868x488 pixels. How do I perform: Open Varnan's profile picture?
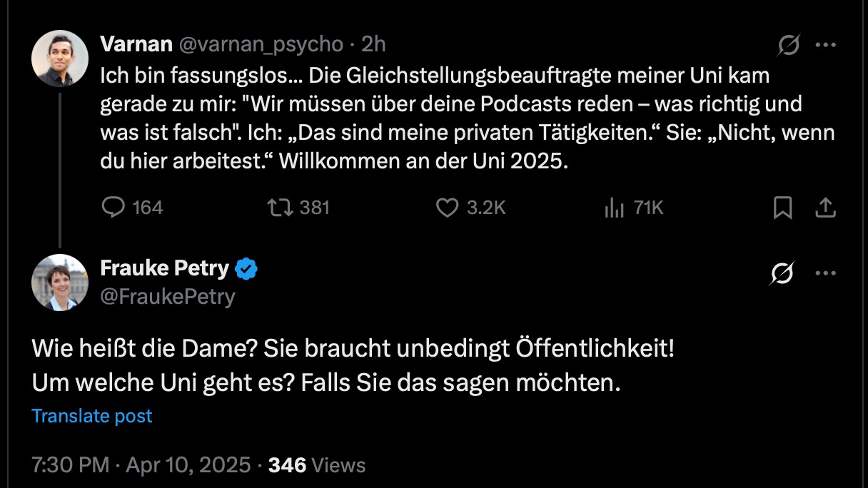click(60, 59)
